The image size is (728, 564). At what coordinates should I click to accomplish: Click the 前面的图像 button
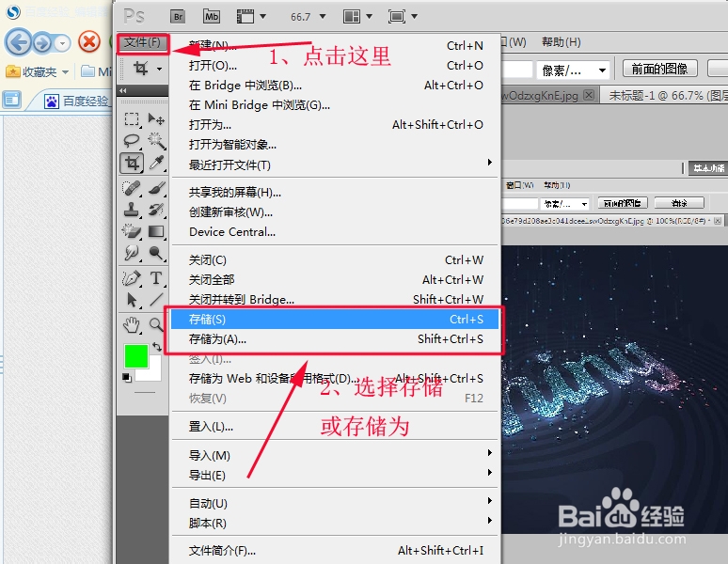click(659, 70)
